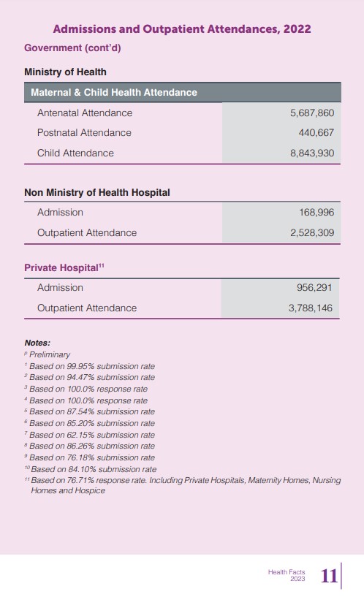This screenshot has width=364, height=597.
Task: Click the Notes: label
Action: point(37,343)
